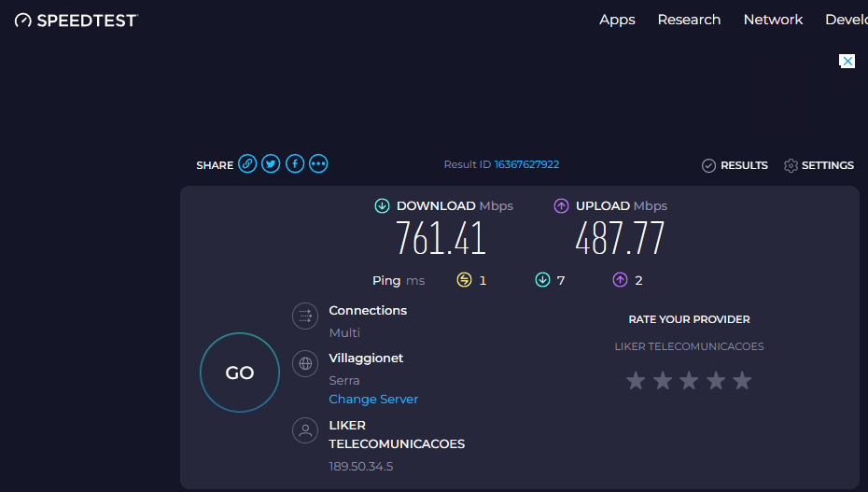Open the Network menu
The image size is (868, 492).
[x=774, y=20]
